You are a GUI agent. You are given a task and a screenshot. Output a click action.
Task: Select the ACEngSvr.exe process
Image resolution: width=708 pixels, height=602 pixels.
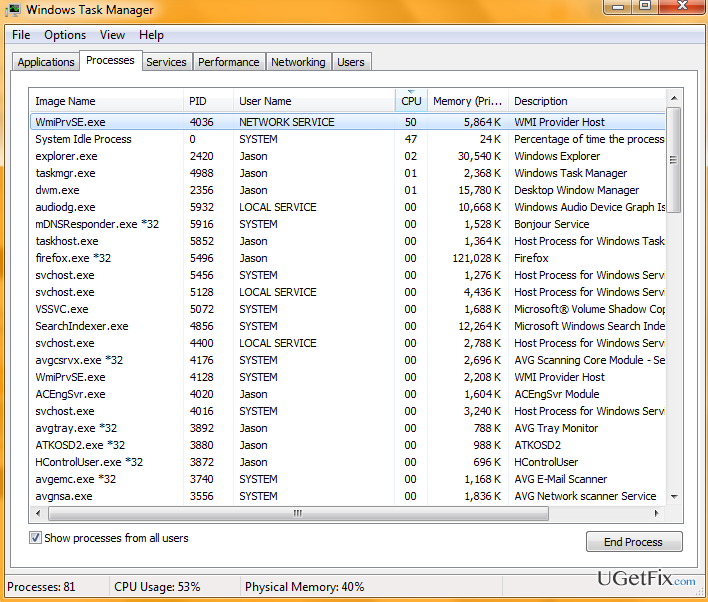click(x=348, y=394)
